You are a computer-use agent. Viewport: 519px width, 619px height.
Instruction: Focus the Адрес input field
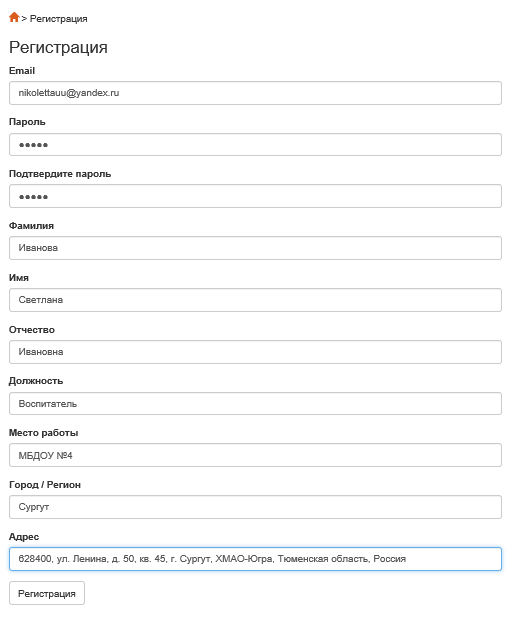coord(255,559)
